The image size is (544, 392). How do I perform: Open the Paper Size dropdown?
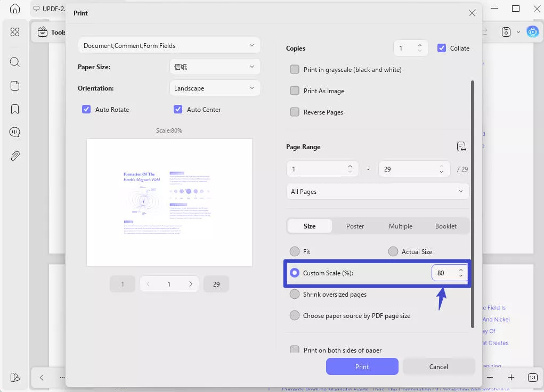(215, 67)
